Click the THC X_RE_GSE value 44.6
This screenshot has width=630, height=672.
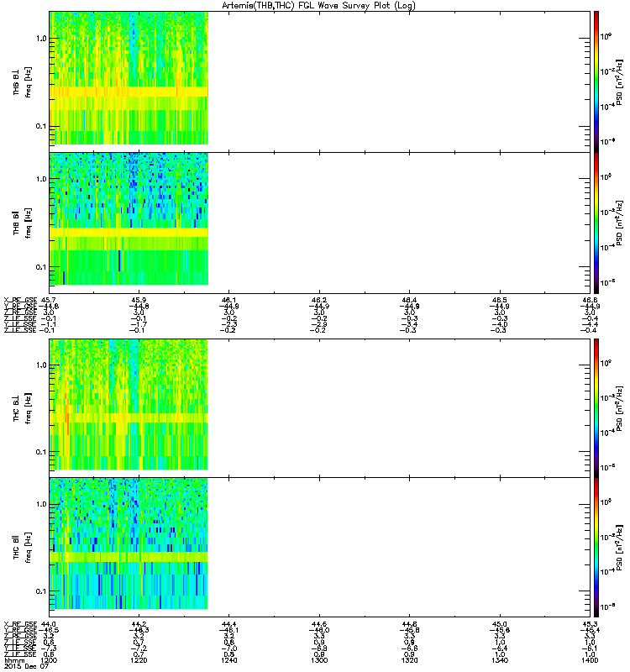click(x=319, y=624)
